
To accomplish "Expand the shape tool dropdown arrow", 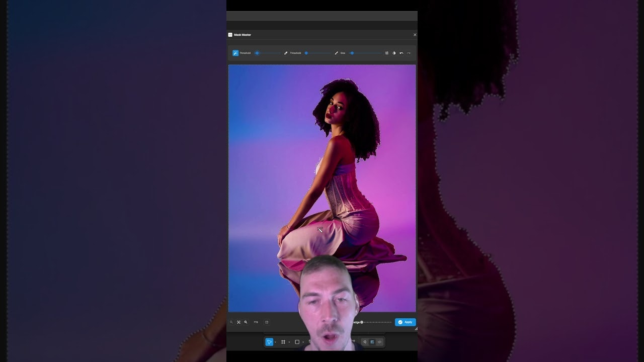I will (303, 342).
